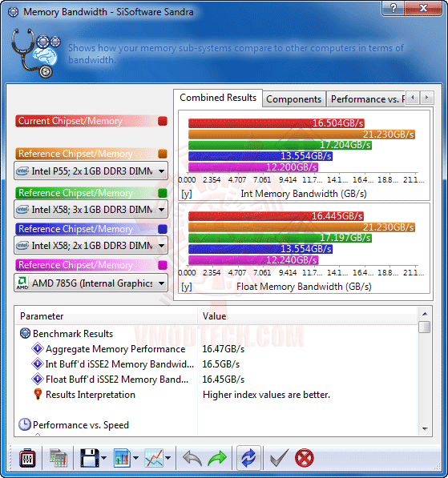Click the rank engine computers chart icon
448x478 pixels.
click(x=58, y=458)
